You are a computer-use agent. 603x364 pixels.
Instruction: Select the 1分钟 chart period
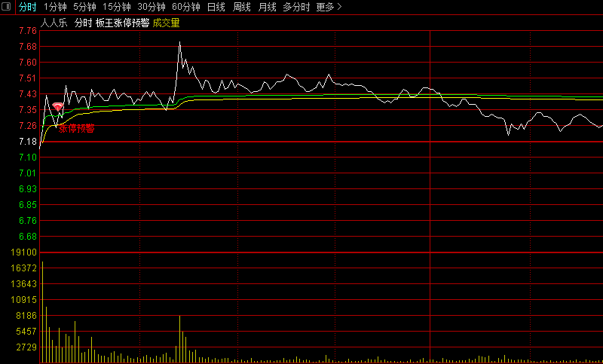(x=55, y=7)
